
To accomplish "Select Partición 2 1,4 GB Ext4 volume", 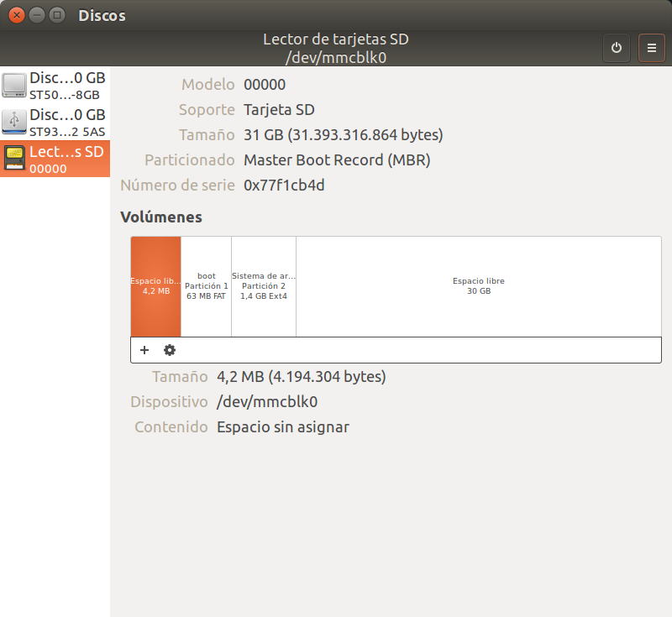I will pos(264,286).
